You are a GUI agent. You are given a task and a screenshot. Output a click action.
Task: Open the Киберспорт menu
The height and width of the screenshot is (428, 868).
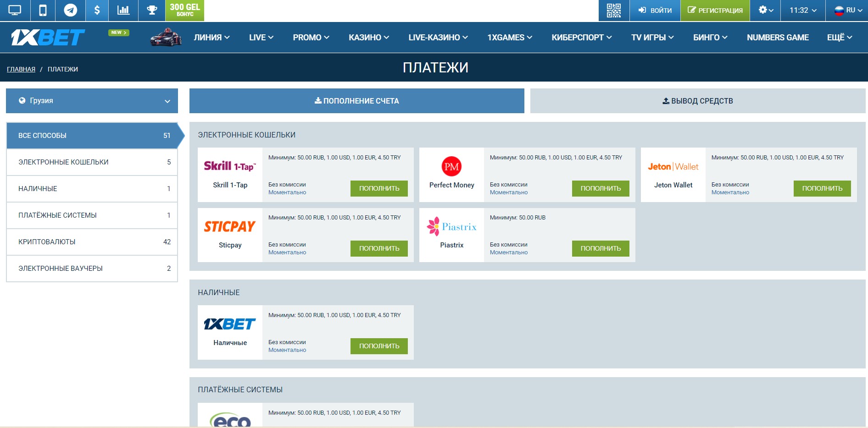(582, 38)
